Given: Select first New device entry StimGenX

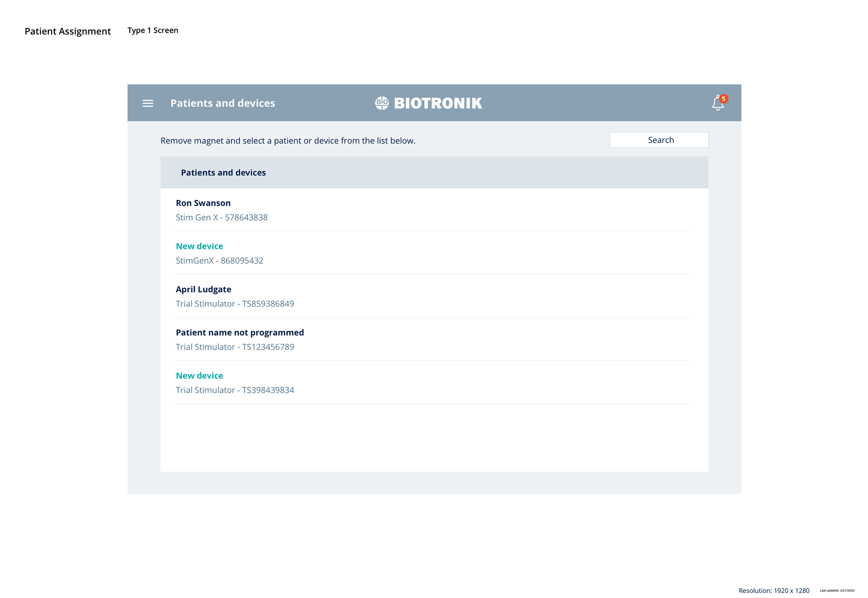Looking at the screenshot, I should 199,246.
